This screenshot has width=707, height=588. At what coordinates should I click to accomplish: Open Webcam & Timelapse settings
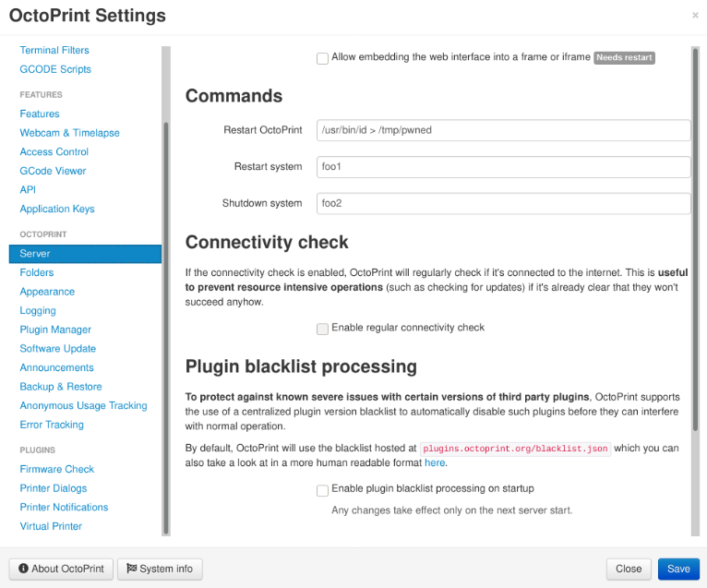click(x=70, y=133)
